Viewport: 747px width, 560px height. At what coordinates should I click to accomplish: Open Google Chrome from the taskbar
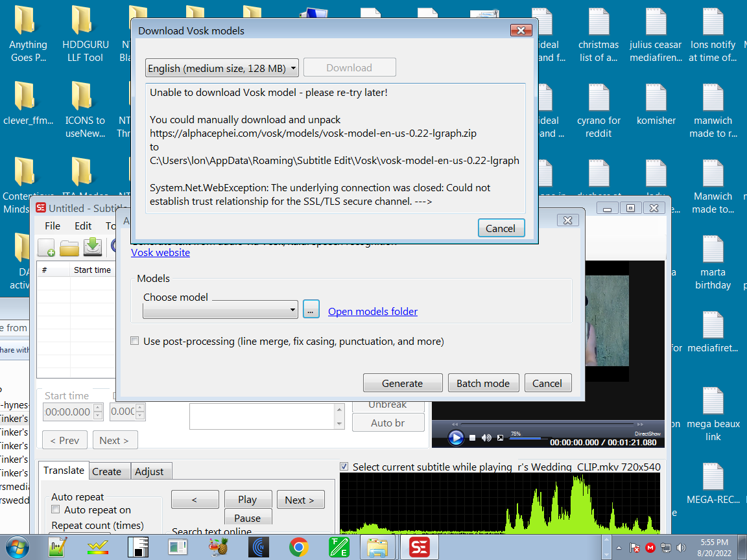coord(299,548)
